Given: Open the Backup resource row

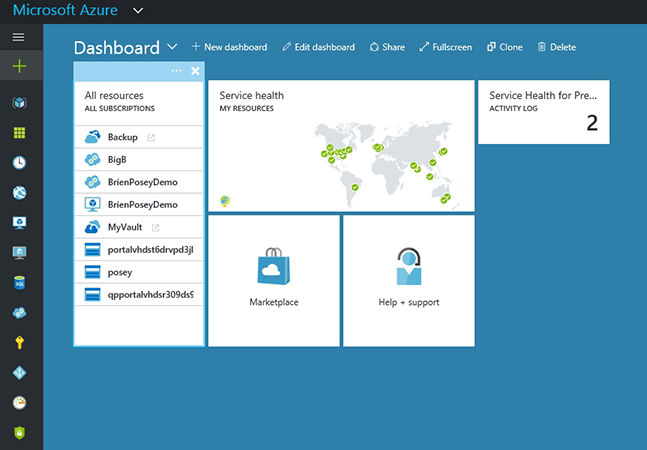Looking at the screenshot, I should point(139,137).
